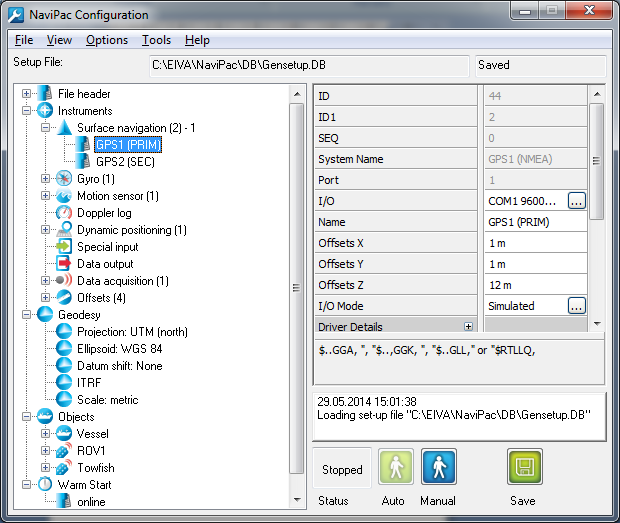Click the Dynamic positioning icon
The width and height of the screenshot is (620, 523).
tap(64, 230)
